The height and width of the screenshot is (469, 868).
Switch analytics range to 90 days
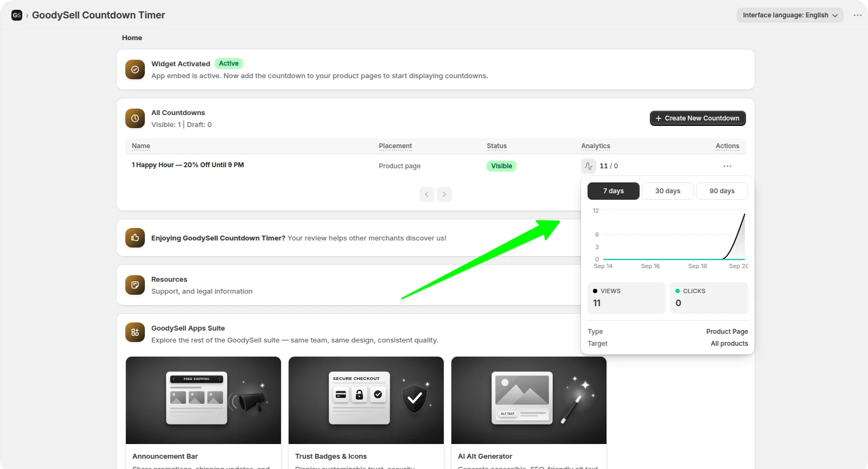coord(722,191)
